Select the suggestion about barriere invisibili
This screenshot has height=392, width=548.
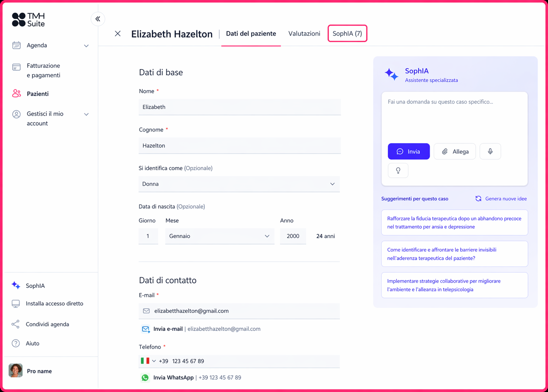pos(455,254)
